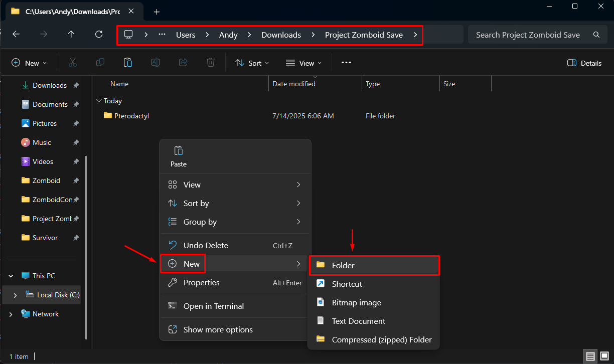
Task: Click the Rename toolbar icon
Action: point(155,62)
